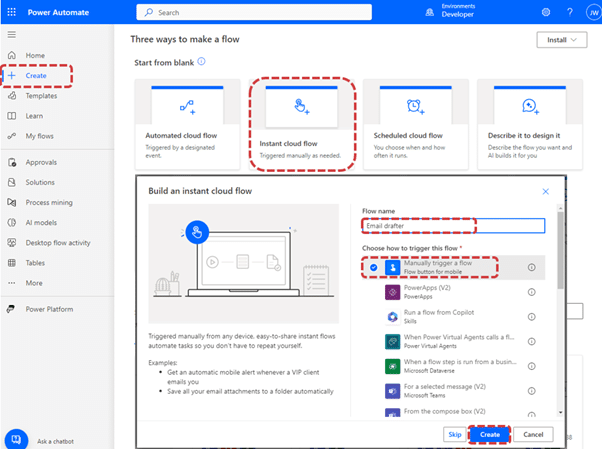Click the Skip button
Screen dimensions: 602x449
coord(455,434)
